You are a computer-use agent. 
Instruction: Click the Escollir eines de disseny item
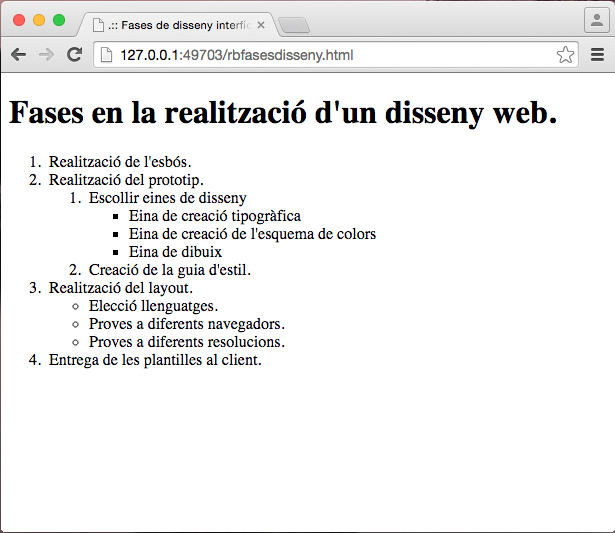tap(167, 198)
